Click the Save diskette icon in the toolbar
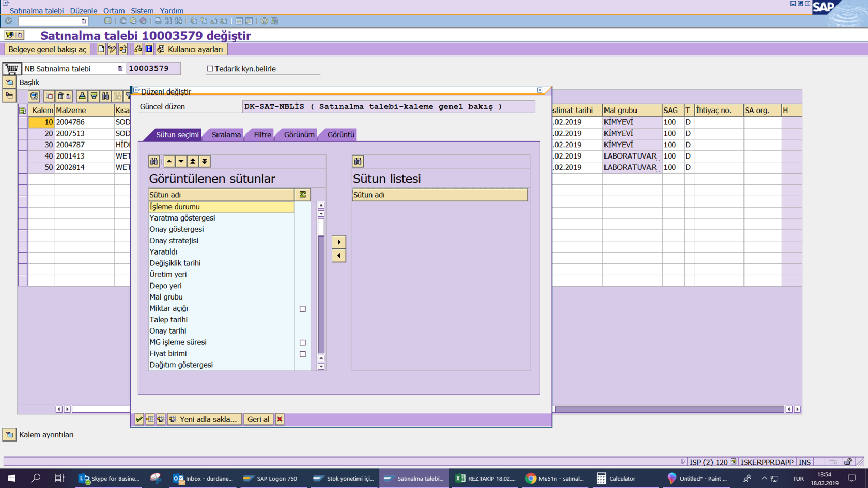The image size is (868, 488). pos(107,21)
